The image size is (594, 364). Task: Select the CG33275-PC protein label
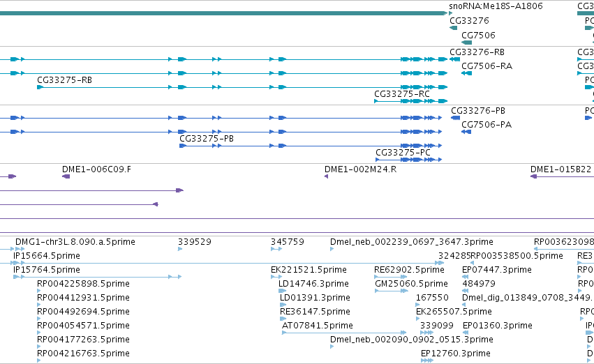click(403, 153)
